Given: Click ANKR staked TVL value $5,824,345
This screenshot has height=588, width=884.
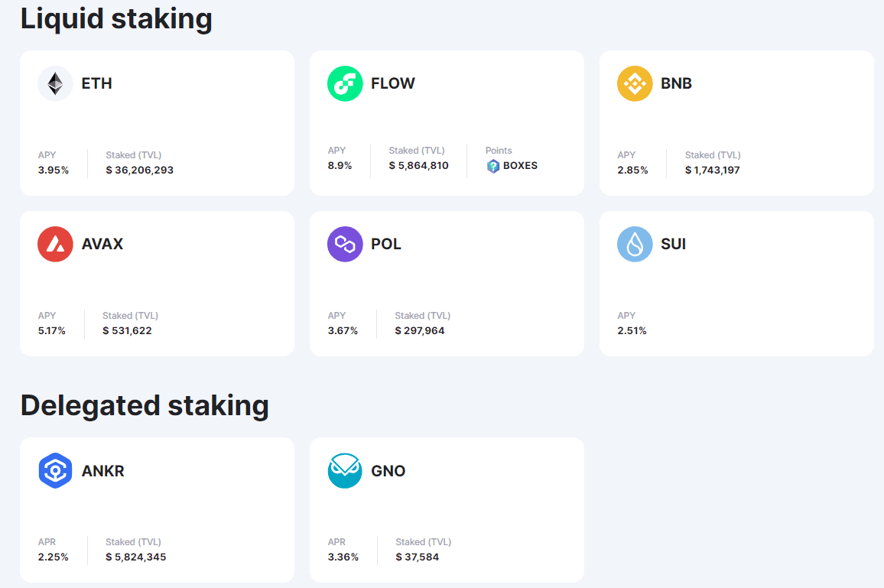Looking at the screenshot, I should click(135, 557).
